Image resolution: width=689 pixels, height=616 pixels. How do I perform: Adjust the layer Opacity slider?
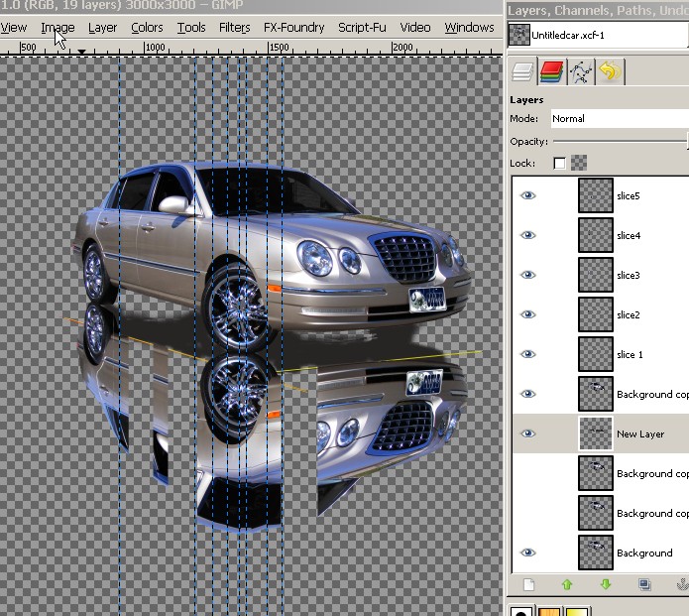tap(621, 142)
